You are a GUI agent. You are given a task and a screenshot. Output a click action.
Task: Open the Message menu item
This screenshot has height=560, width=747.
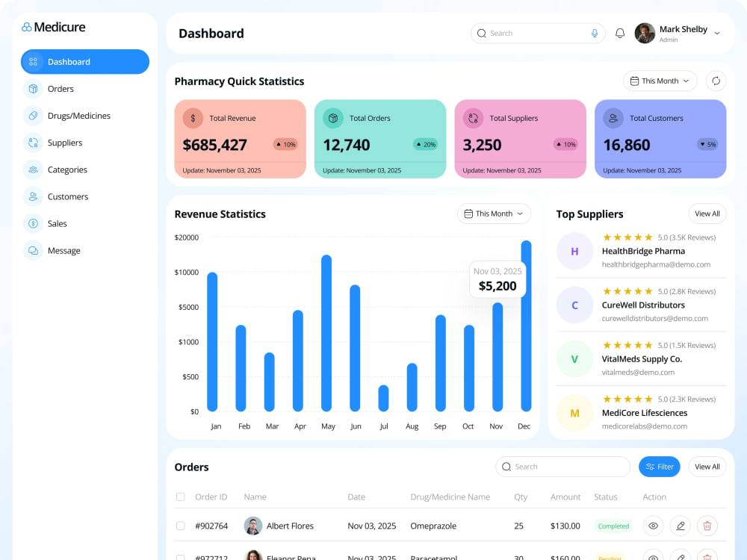point(63,250)
